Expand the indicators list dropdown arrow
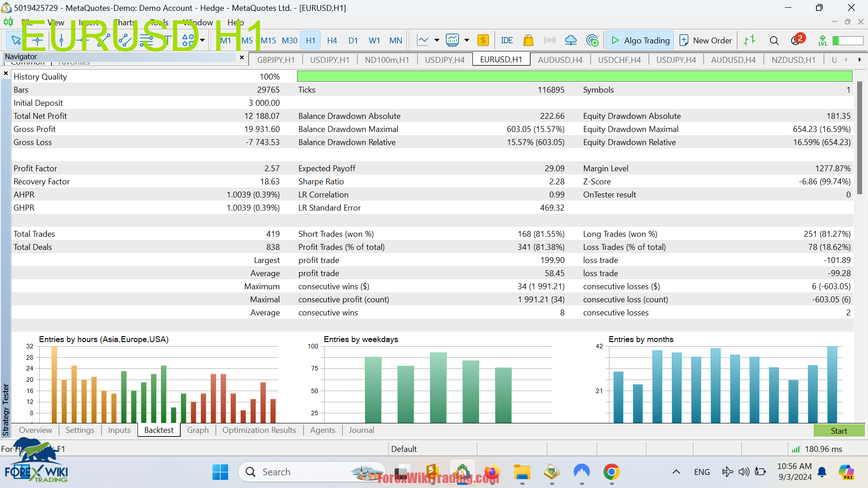The image size is (868, 488). pos(467,41)
